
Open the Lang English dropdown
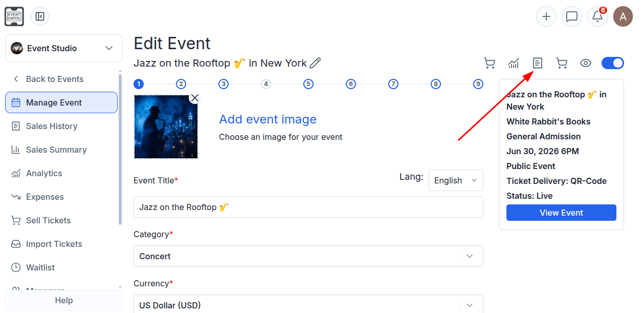tap(456, 180)
